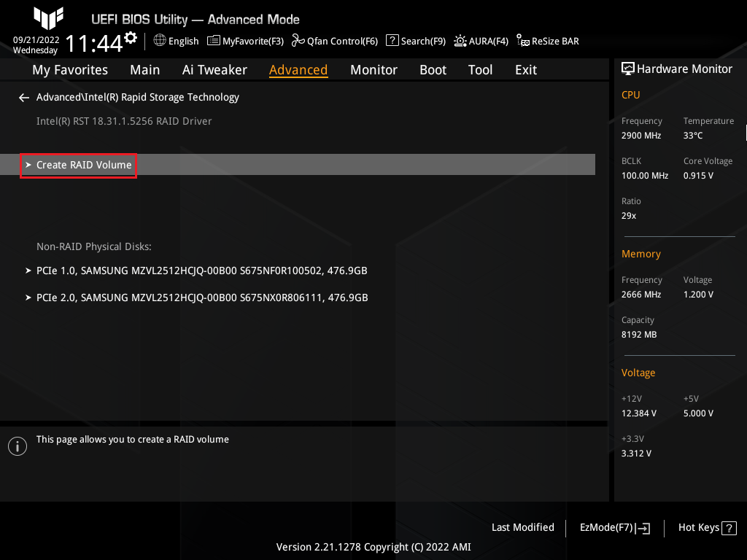Click the MyFavorite(F3) label
The image size is (747, 560).
point(253,42)
